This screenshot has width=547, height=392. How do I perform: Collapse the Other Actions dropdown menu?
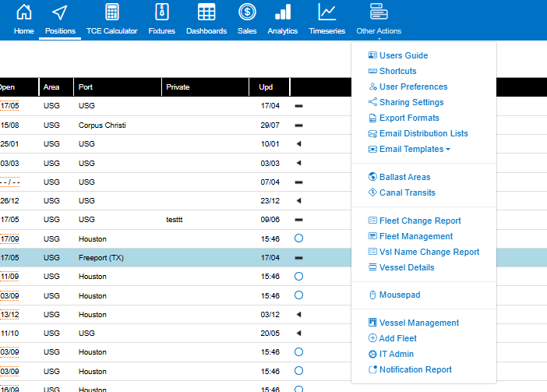click(x=379, y=19)
